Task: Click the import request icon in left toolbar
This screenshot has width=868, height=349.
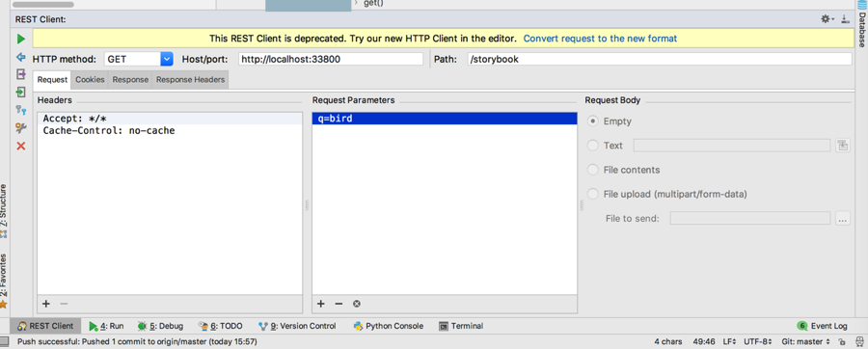Action: [21, 92]
